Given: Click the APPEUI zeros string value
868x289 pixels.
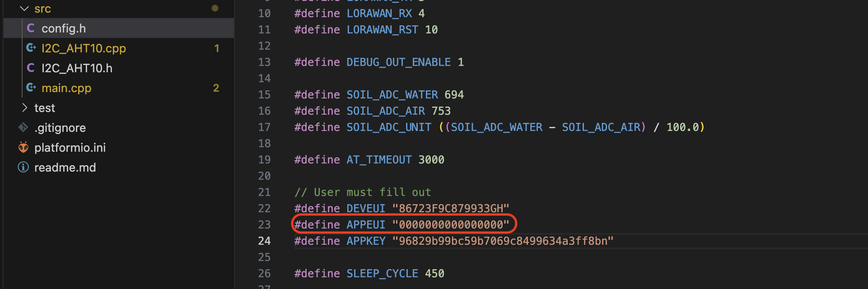Looking at the screenshot, I should [451, 225].
